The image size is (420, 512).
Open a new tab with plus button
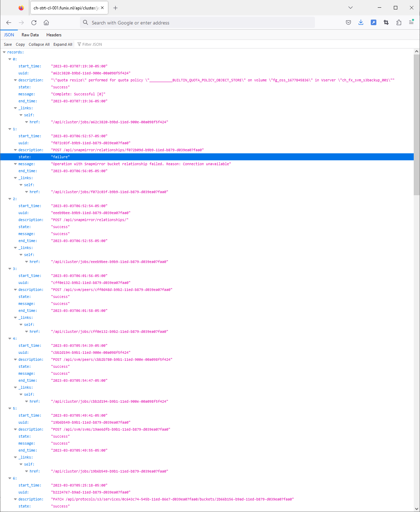pyautogui.click(x=116, y=8)
